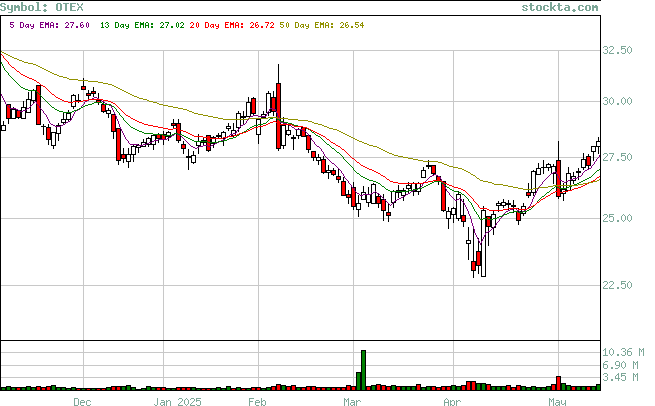Click the long red February peak candlestick

[x=278, y=116]
